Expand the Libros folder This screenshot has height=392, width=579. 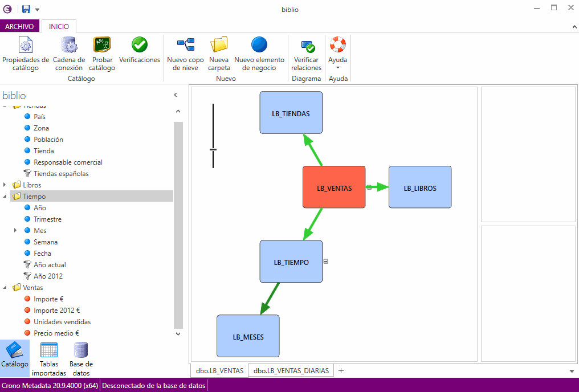[x=6, y=185]
